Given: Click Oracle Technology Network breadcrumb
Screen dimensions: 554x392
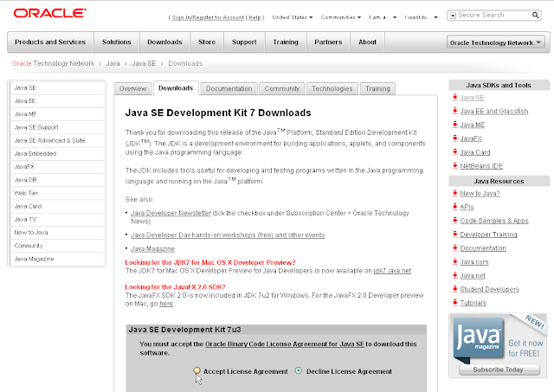Looking at the screenshot, I should pos(53,63).
